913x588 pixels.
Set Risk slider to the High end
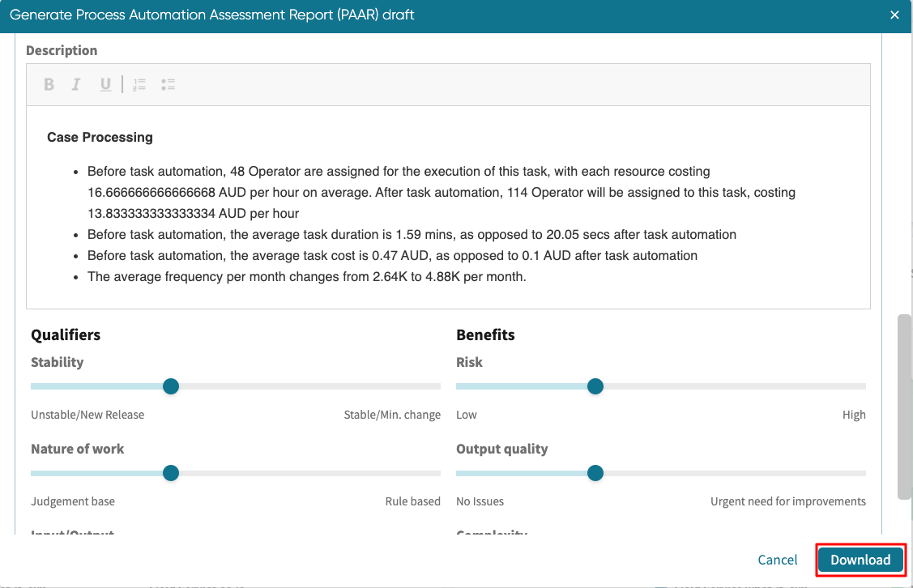[864, 386]
